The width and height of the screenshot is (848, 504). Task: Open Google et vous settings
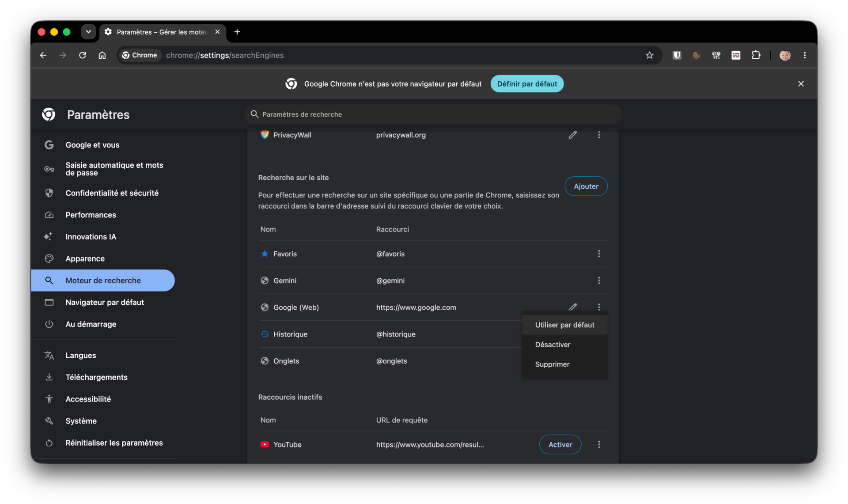(103, 145)
